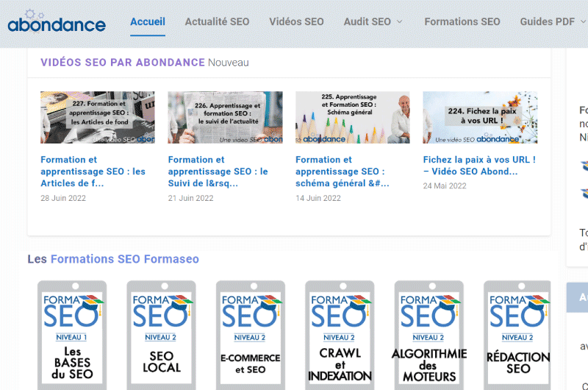The width and height of the screenshot is (588, 390).
Task: Open video 225 Schéma général thumbnail
Action: [353, 117]
